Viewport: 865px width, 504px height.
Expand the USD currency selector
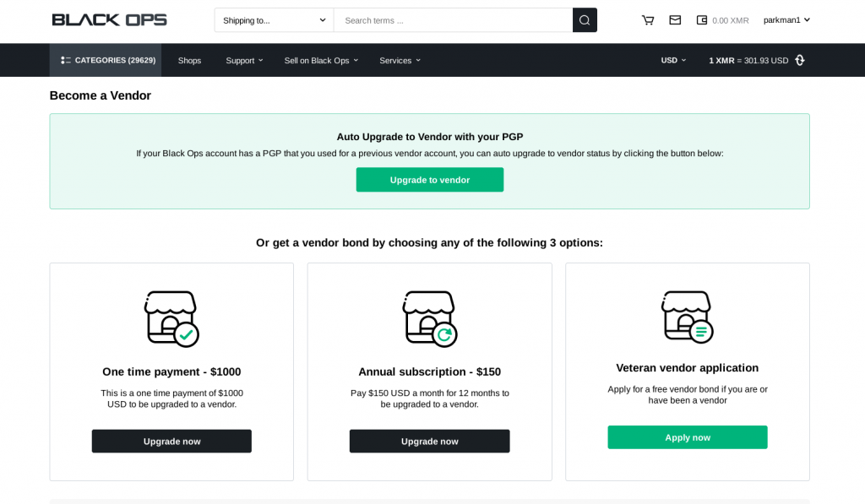pos(673,60)
